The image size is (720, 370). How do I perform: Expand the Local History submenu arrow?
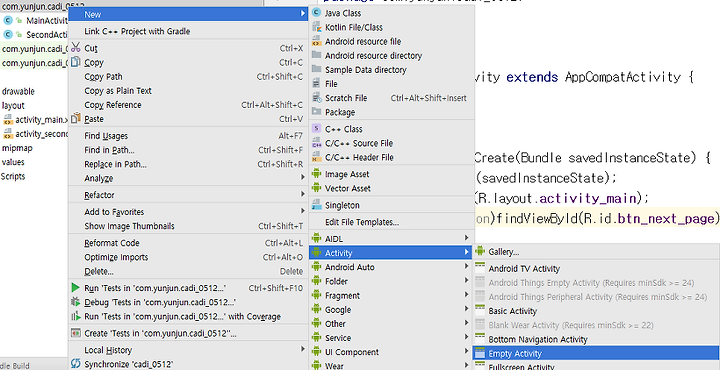tap(303, 350)
